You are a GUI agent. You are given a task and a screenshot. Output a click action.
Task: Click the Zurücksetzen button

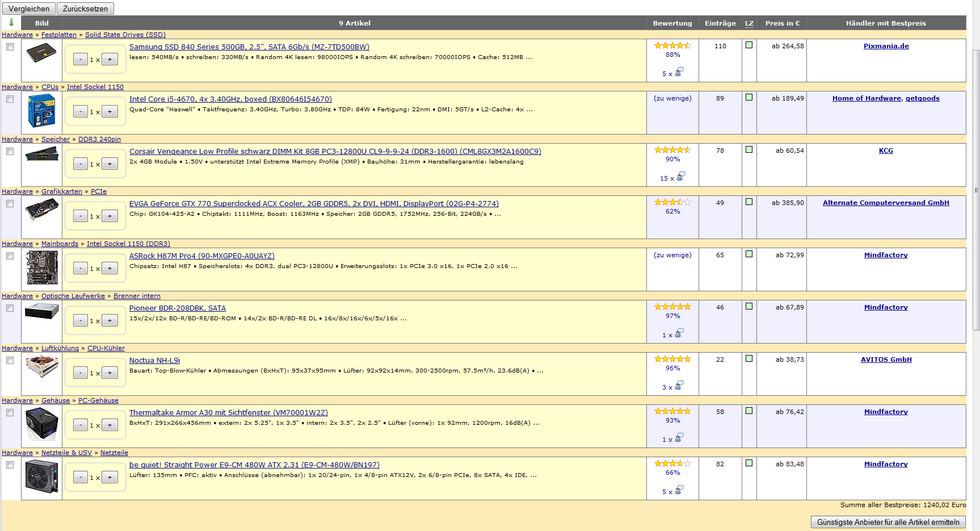(x=85, y=9)
